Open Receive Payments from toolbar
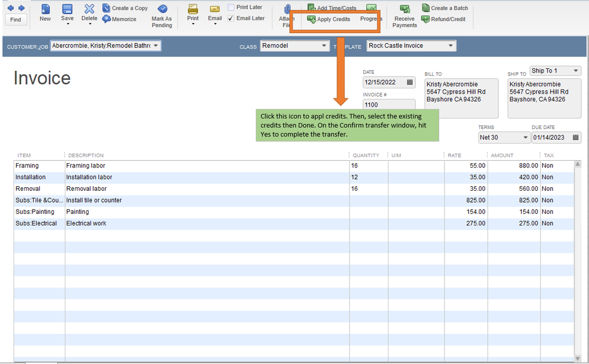589x364 pixels. (404, 9)
